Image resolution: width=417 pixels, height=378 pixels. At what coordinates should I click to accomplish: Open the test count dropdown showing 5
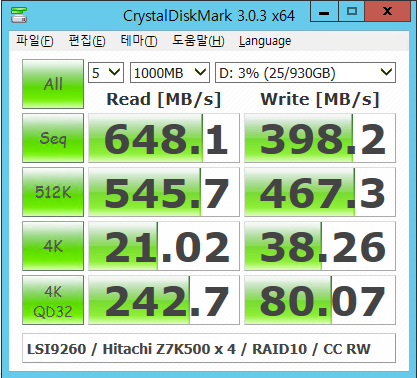tap(106, 72)
